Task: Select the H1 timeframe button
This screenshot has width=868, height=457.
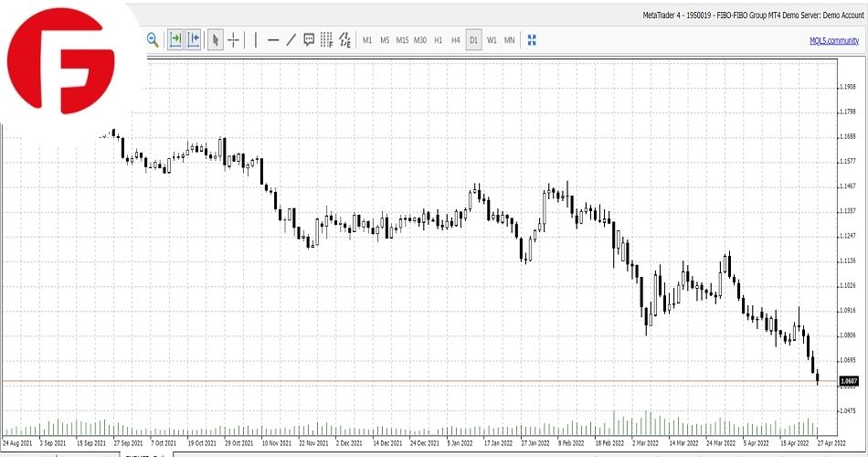Action: [438, 40]
